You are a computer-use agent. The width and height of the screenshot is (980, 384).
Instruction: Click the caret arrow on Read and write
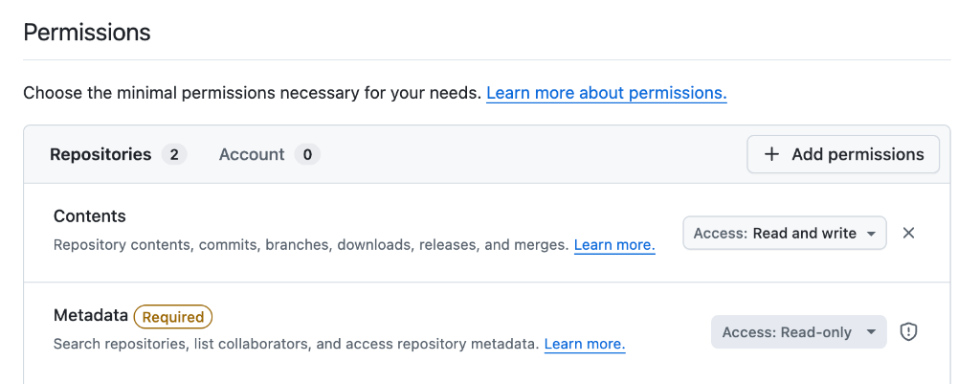tap(871, 234)
